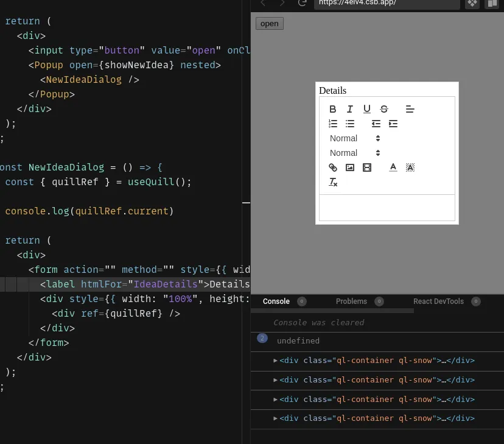This screenshot has height=444, width=504.
Task: Insert an image in the editor
Action: pos(350,167)
